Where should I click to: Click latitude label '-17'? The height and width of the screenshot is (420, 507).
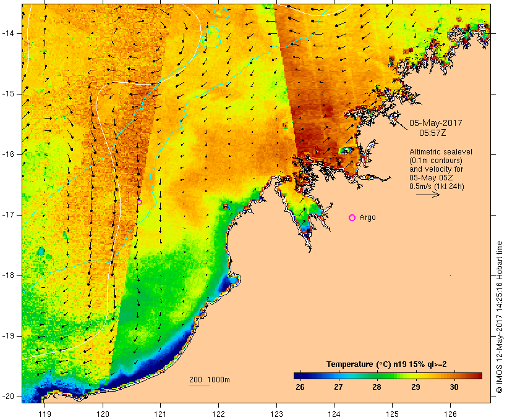tap(8, 215)
